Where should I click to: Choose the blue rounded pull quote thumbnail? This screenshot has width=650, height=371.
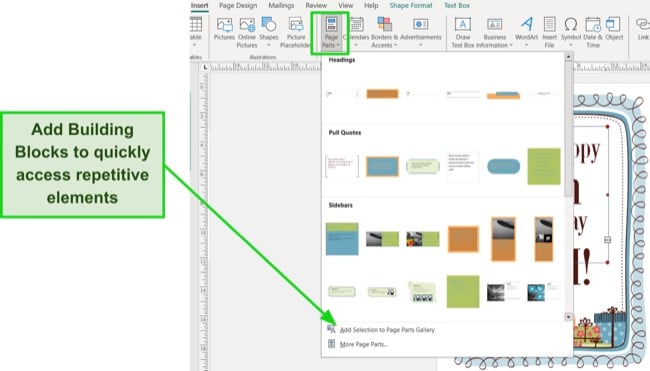503,166
